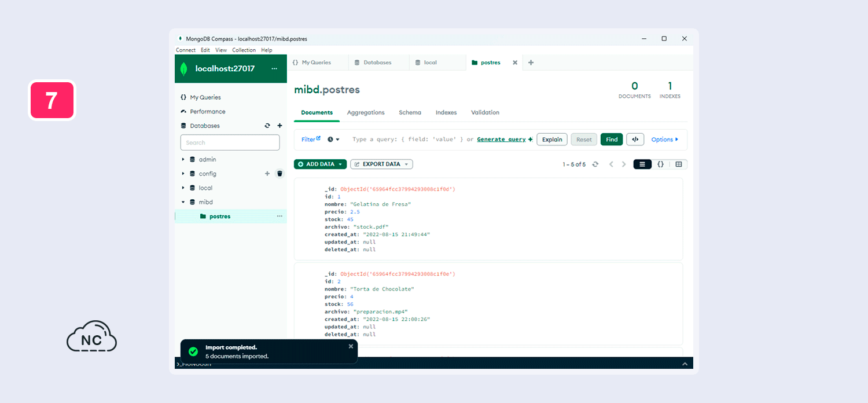Open the EXPORT DATA dropdown
Screen dimensions: 868x403
pyautogui.click(x=381, y=164)
